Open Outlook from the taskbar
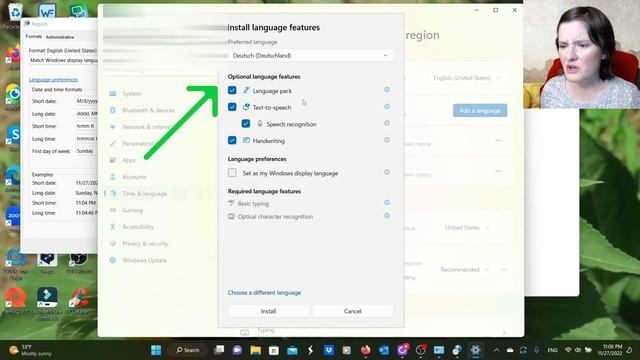640x360 pixels. [x=384, y=350]
